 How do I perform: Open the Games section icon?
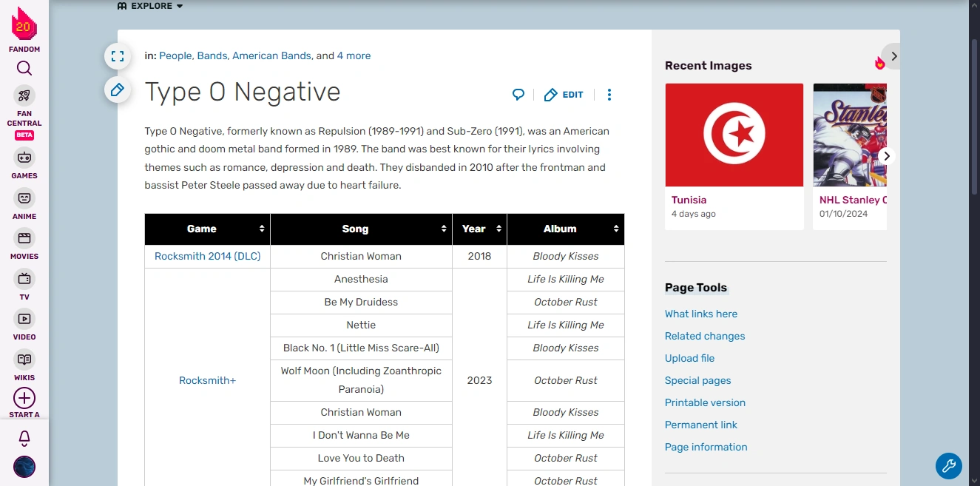(x=24, y=158)
